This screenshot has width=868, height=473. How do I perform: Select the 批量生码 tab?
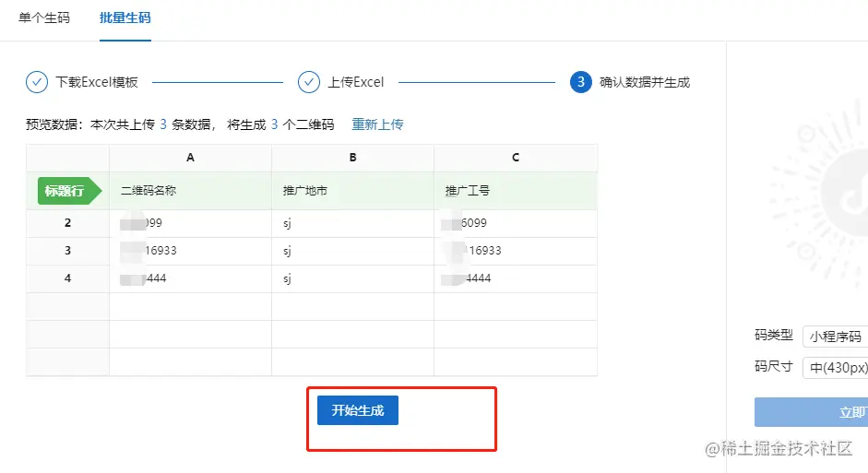pos(125,18)
